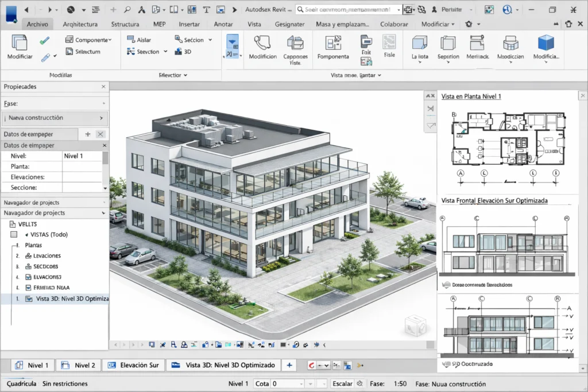This screenshot has height=392, width=588.
Task: Open the Masa y emplazam ribbon tab
Action: click(x=342, y=24)
